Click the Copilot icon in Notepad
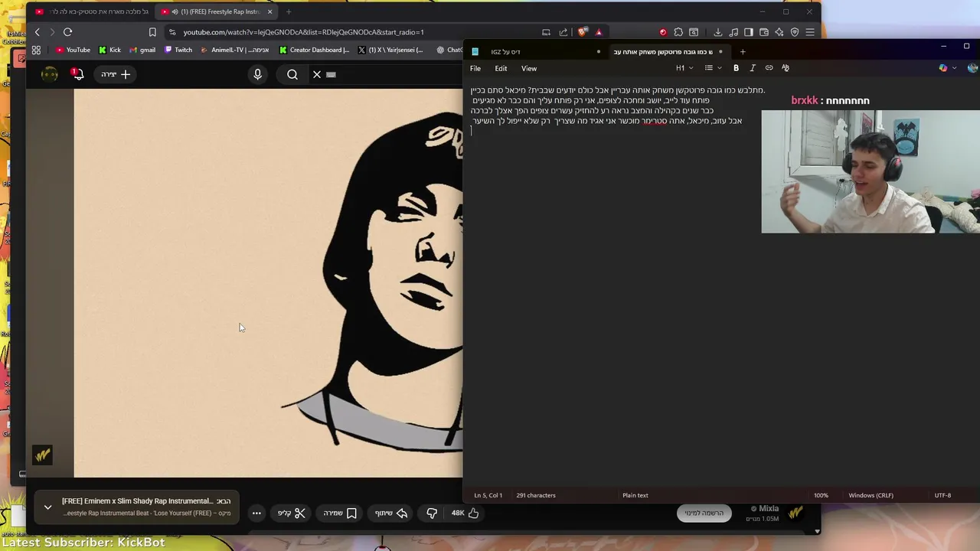Image resolution: width=980 pixels, height=551 pixels. (943, 68)
